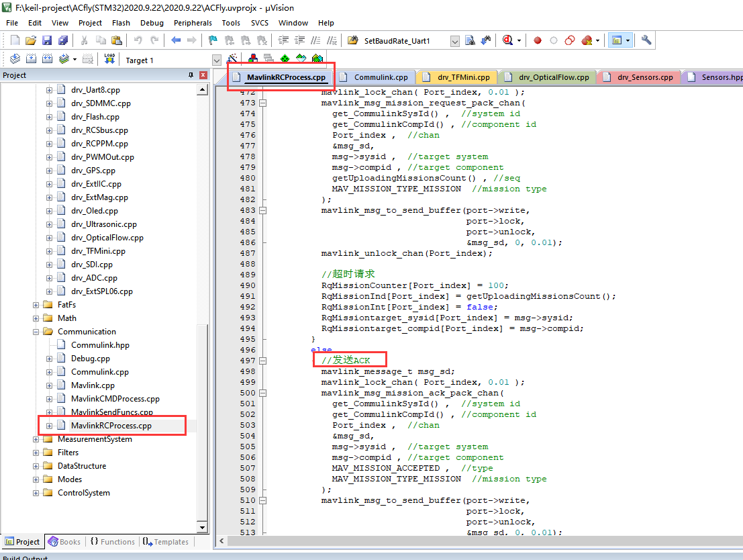Click find text field SetBaudRate_Uart1
This screenshot has height=560, width=743.
coord(405,41)
